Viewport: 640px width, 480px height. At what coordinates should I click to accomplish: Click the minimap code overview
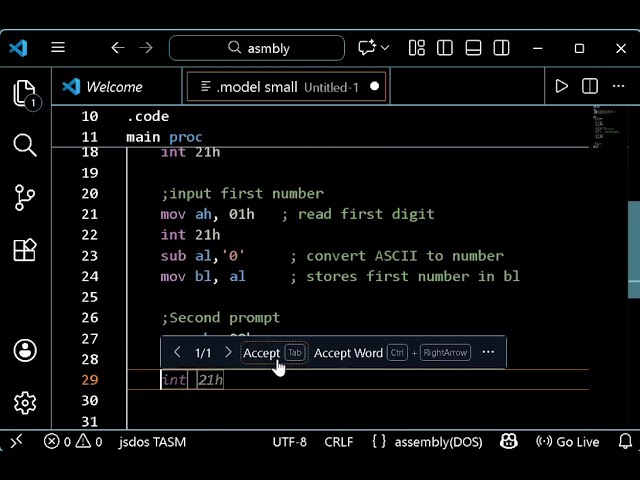607,127
